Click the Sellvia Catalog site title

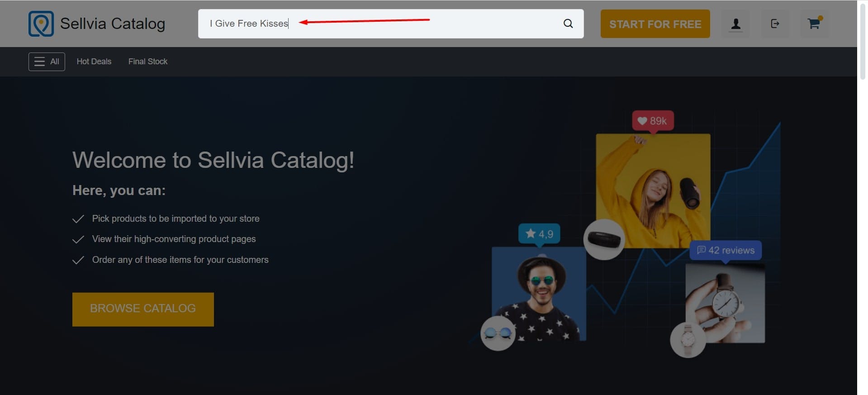[x=113, y=24]
